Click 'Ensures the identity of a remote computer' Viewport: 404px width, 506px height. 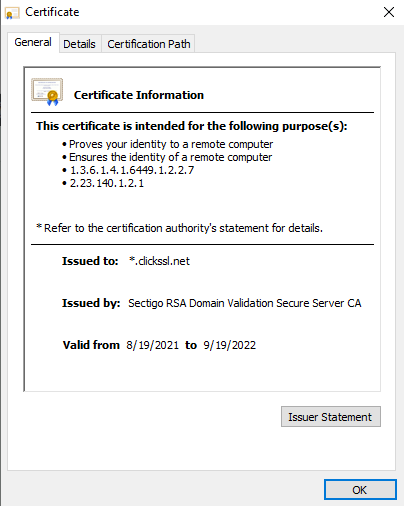[x=170, y=157]
